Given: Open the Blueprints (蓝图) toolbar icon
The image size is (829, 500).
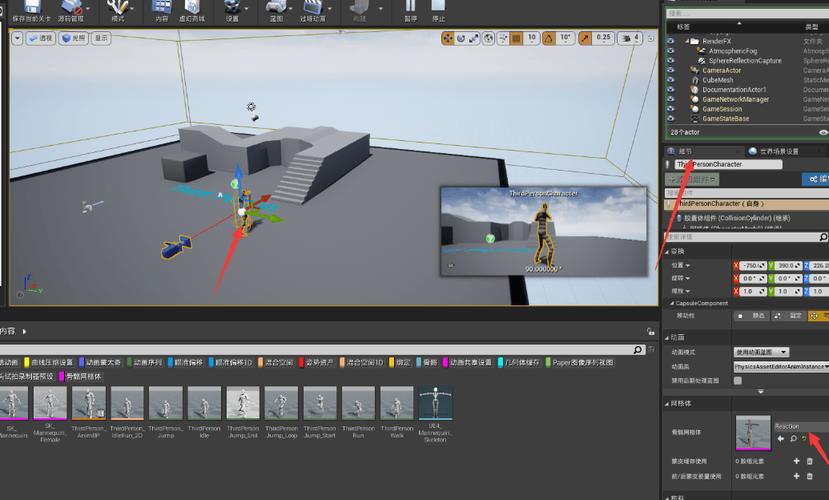Looking at the screenshot, I should coord(276,11).
